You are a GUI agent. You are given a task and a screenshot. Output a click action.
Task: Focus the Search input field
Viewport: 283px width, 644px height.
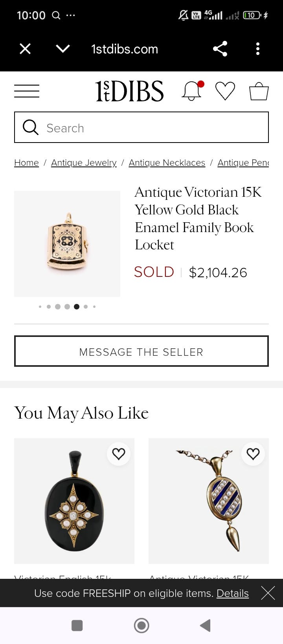pos(149,128)
